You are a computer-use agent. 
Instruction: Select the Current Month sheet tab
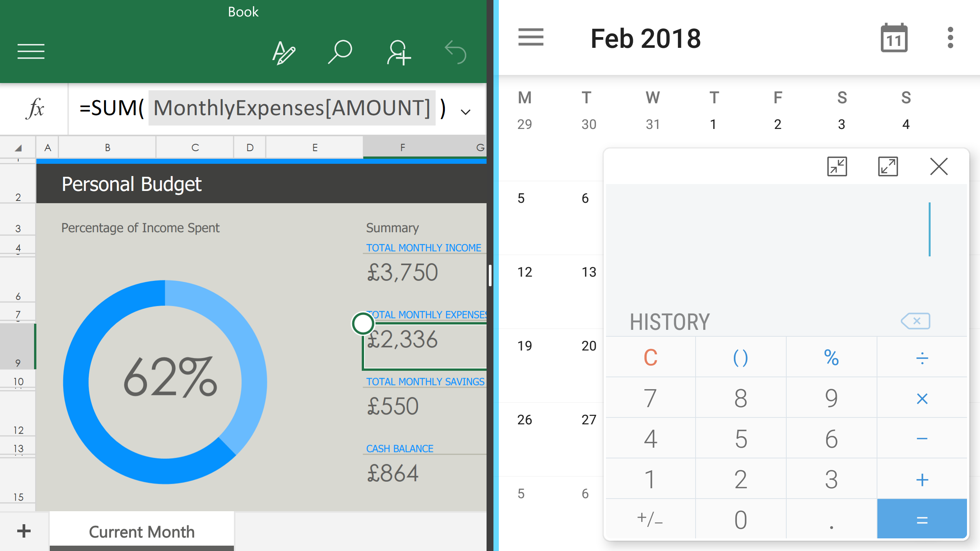click(x=142, y=531)
